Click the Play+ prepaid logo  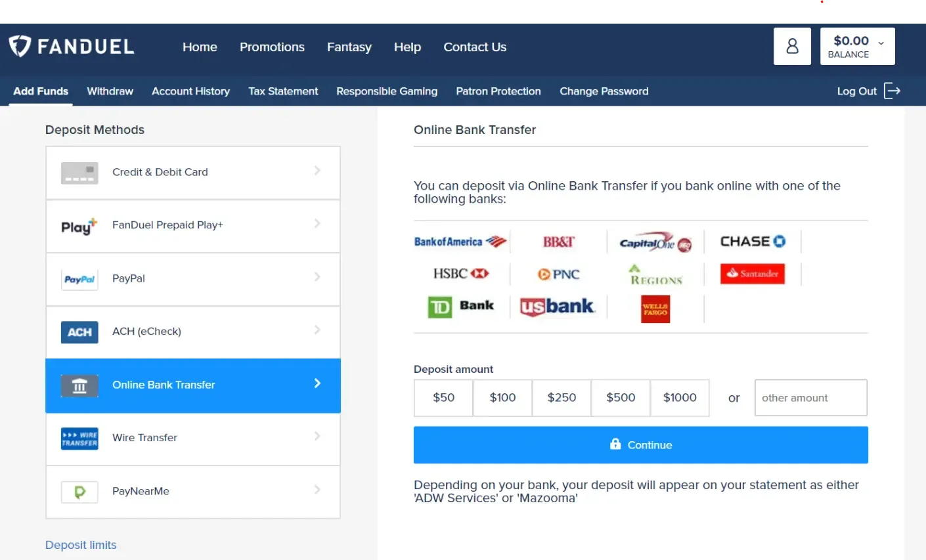point(79,226)
